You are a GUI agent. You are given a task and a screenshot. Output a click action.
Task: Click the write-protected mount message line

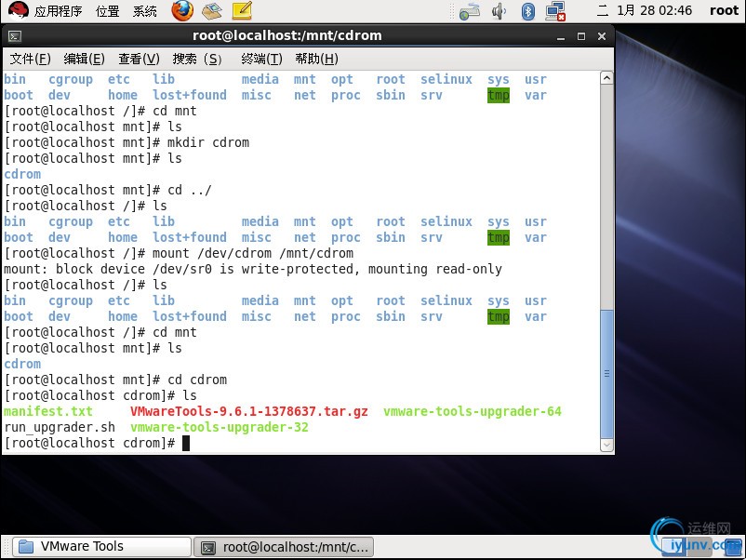[253, 269]
